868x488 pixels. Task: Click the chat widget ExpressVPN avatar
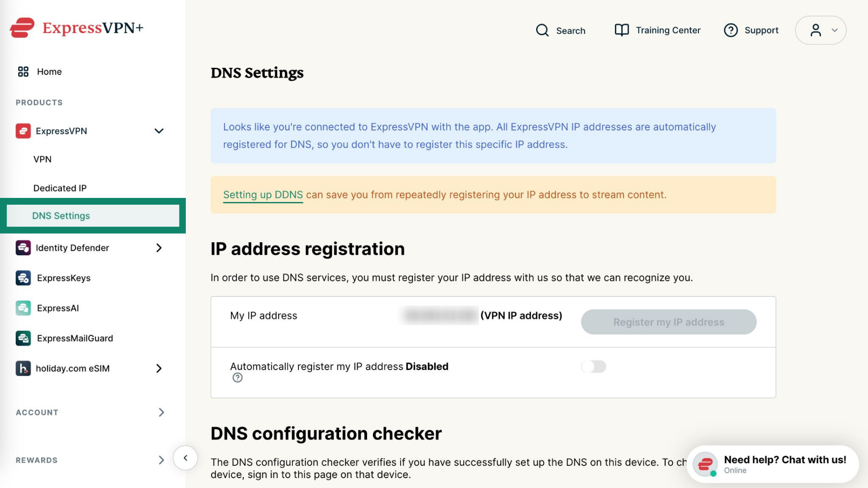pos(705,464)
